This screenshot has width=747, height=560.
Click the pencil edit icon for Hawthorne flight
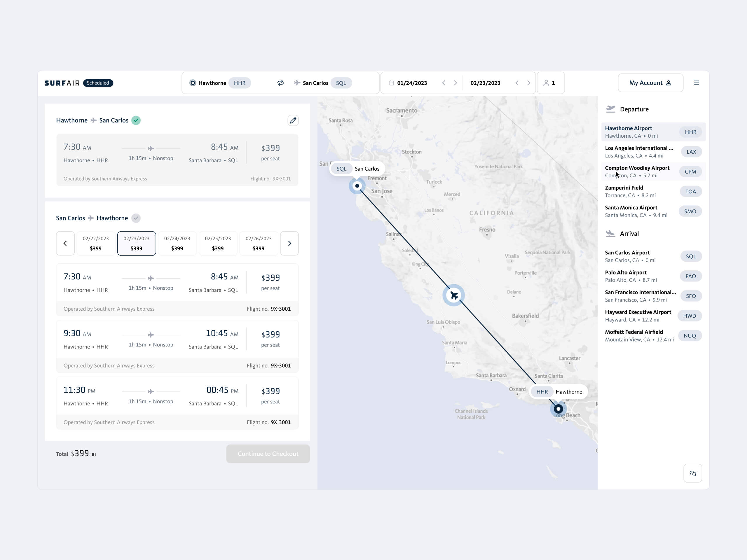click(293, 120)
